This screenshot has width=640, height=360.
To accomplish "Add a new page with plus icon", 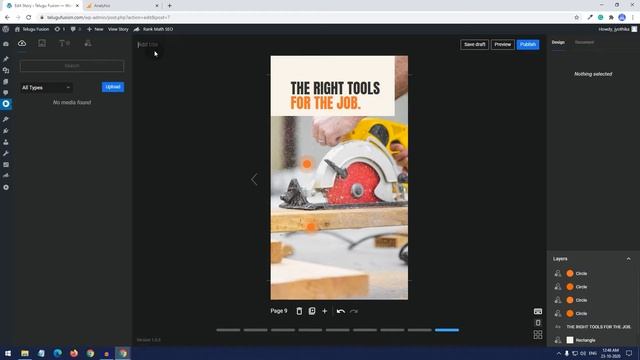I will 324,311.
